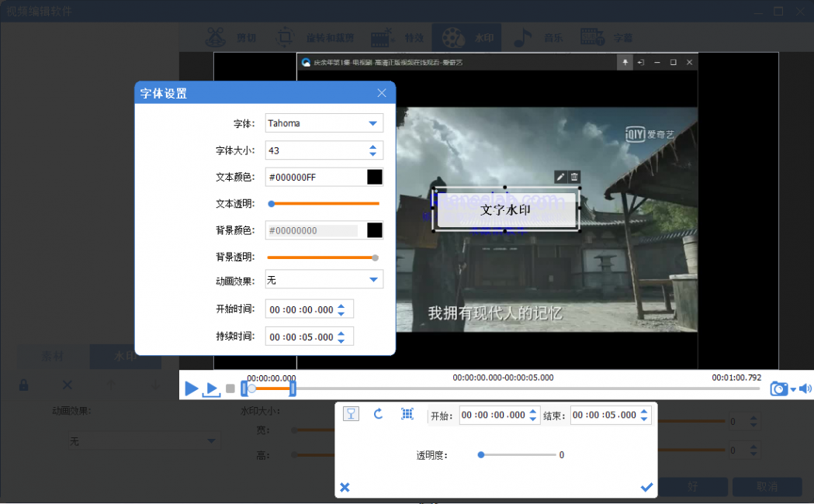Image resolution: width=814 pixels, height=504 pixels.
Task: Select the 素材 tab in the lower left panel
Action: (53, 356)
